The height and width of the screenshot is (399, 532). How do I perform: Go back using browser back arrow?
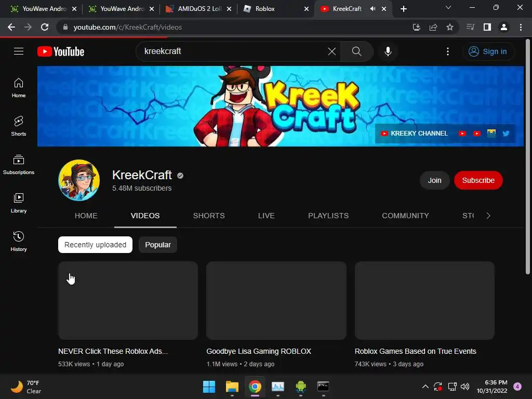(11, 27)
